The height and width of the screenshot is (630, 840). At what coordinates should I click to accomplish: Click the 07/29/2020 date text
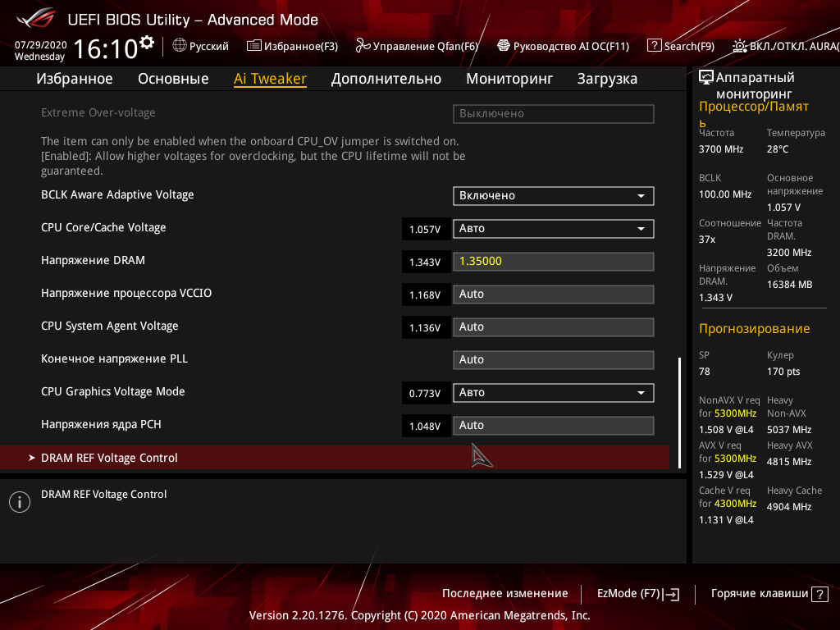click(41, 44)
